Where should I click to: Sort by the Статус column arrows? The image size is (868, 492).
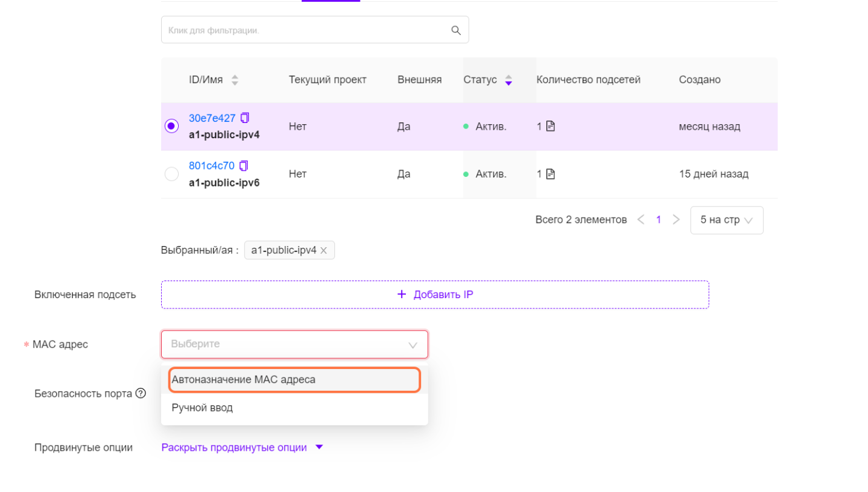coord(509,80)
